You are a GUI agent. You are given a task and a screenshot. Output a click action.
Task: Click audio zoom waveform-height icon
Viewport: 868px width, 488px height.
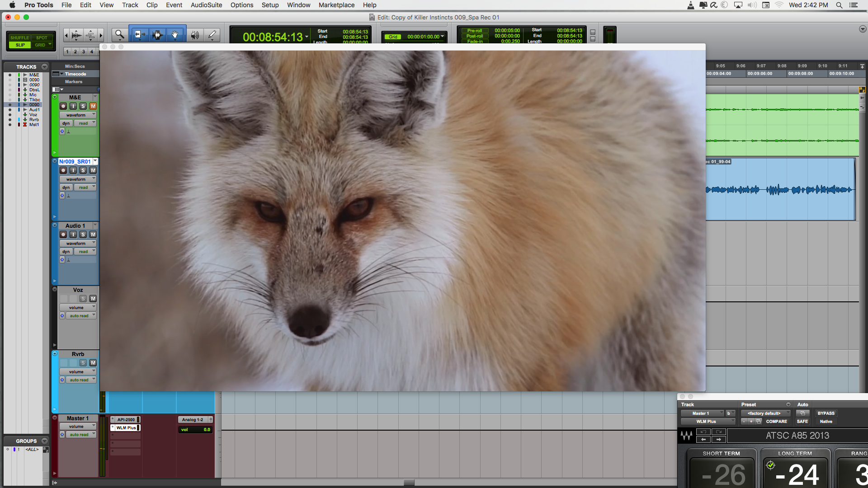click(x=77, y=35)
